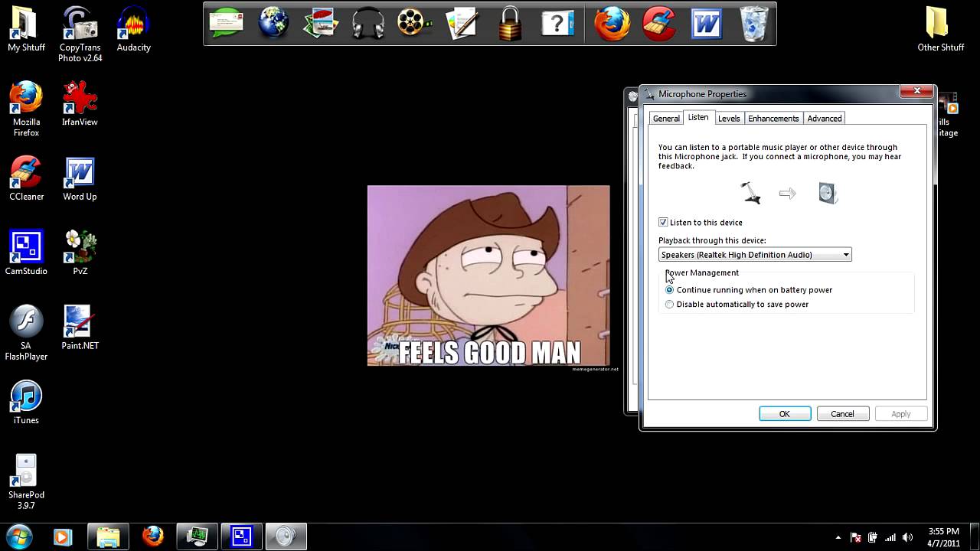Open Windows Media Player from the taskbar

coord(63,537)
